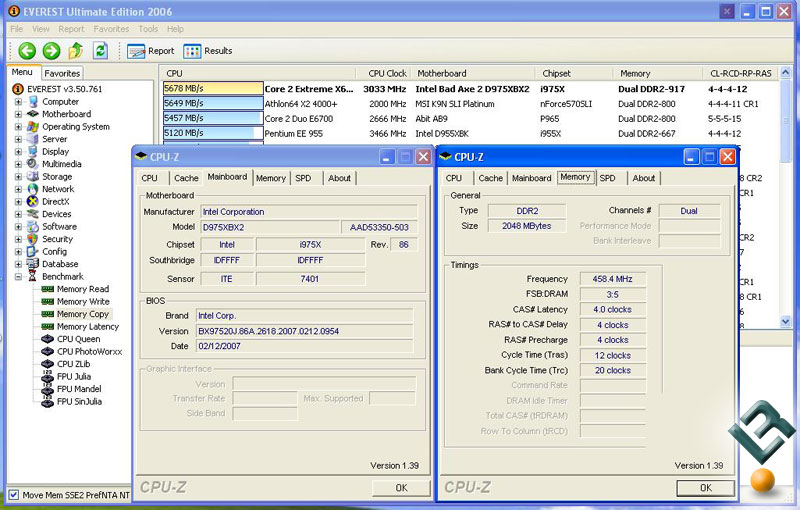
Task: Select the Network tree icon
Action: point(33,189)
